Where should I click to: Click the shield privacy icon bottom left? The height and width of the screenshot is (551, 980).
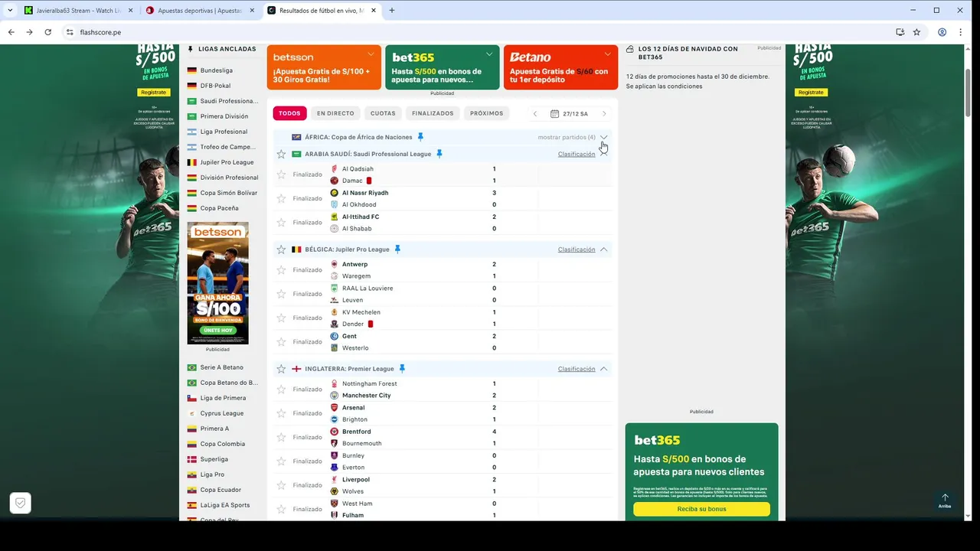coord(21,503)
